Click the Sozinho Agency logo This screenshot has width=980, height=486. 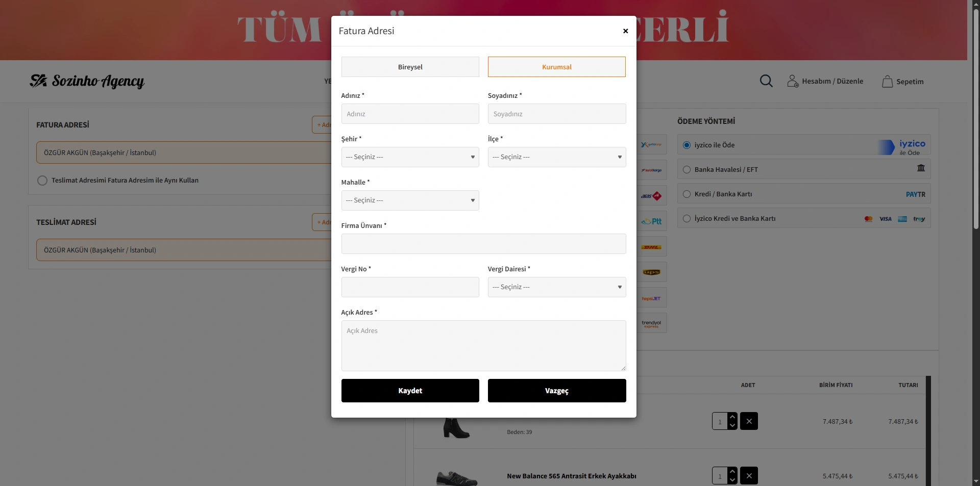click(87, 81)
